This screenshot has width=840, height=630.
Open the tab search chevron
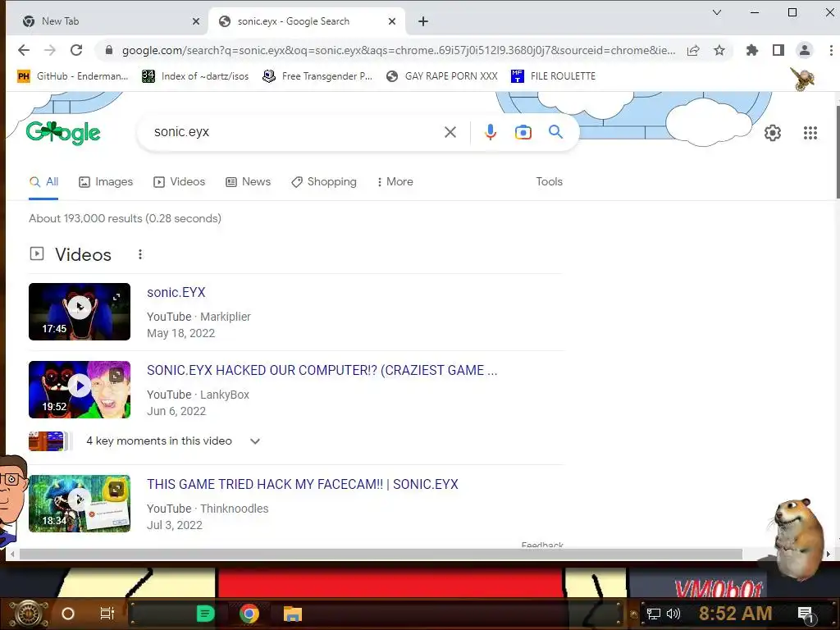(x=717, y=12)
